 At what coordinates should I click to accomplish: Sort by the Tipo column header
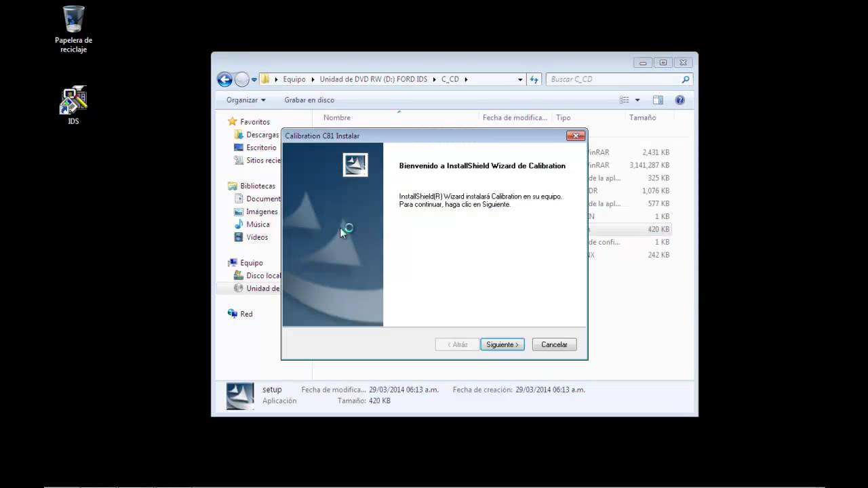[x=563, y=117]
